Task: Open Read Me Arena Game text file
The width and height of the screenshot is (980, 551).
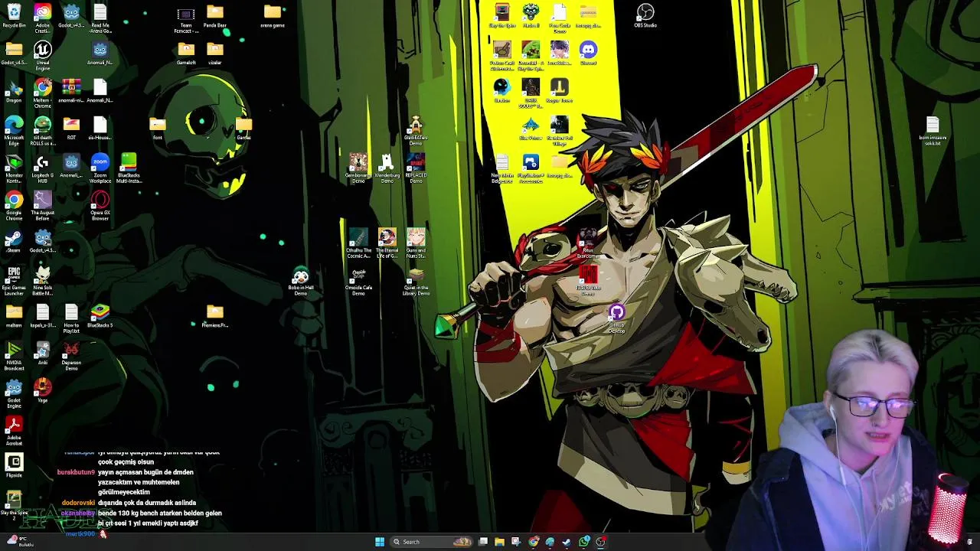Action: 100,18
